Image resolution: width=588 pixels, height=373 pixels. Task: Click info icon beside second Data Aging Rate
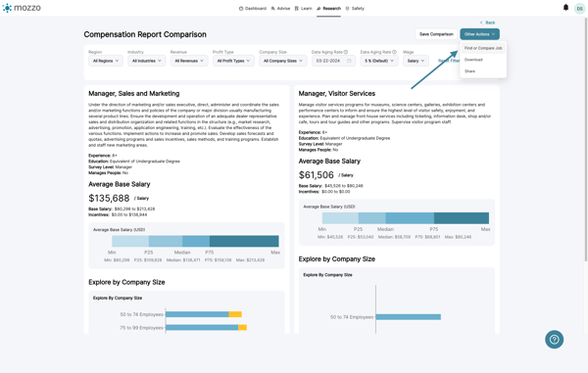pos(395,52)
